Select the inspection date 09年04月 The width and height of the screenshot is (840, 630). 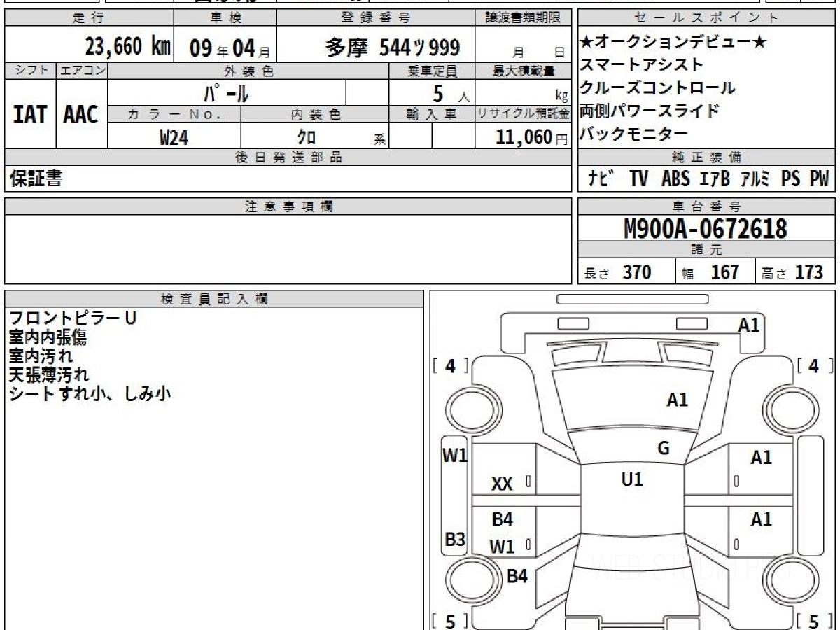[230, 48]
